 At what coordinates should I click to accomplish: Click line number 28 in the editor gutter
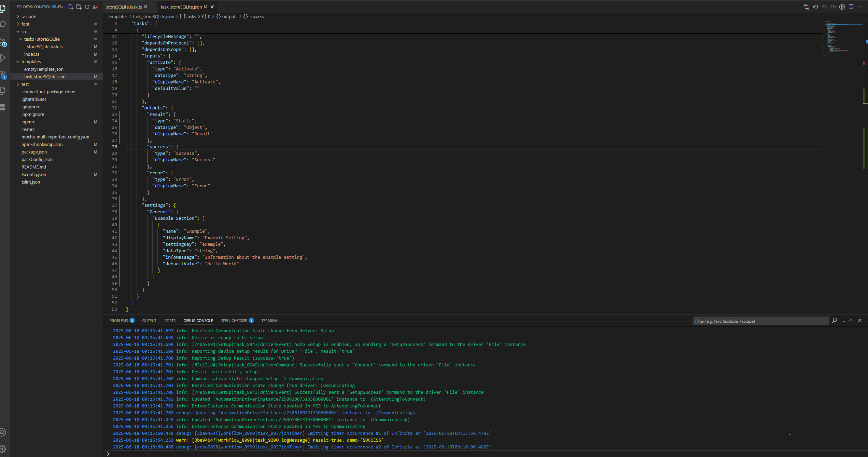click(114, 147)
